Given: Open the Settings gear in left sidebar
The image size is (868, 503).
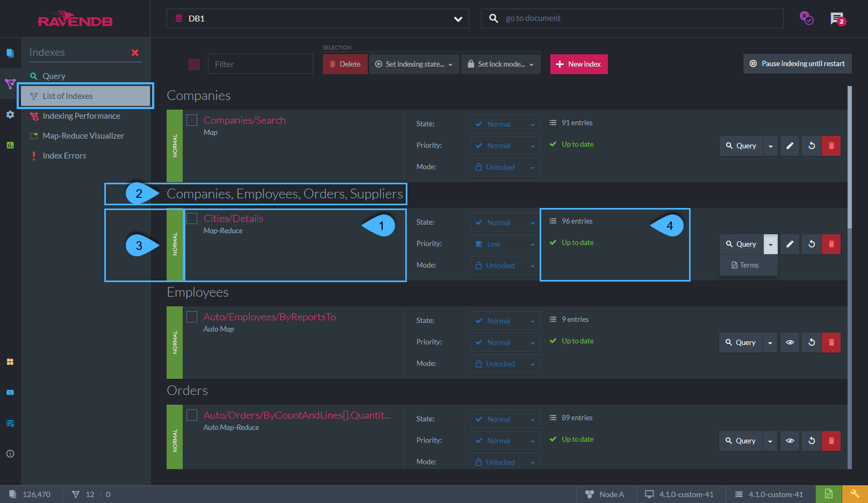Looking at the screenshot, I should 10,114.
